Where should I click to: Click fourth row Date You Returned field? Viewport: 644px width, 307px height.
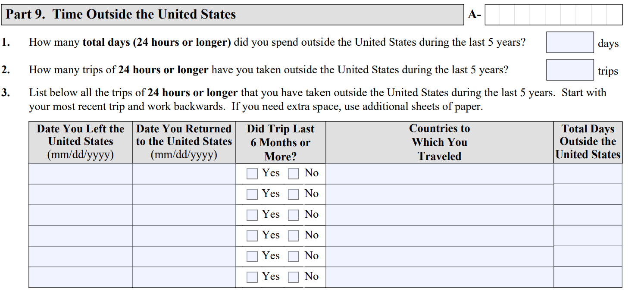click(x=184, y=236)
